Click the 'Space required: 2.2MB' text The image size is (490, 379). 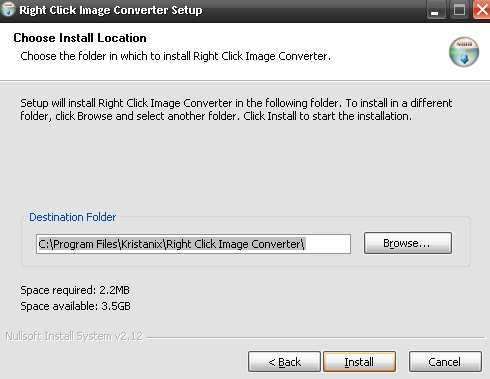(x=75, y=290)
